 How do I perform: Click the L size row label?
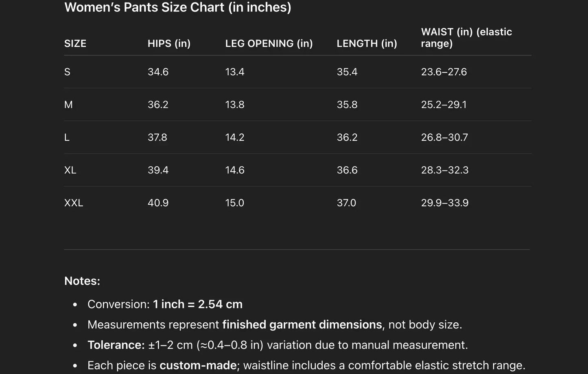point(67,138)
